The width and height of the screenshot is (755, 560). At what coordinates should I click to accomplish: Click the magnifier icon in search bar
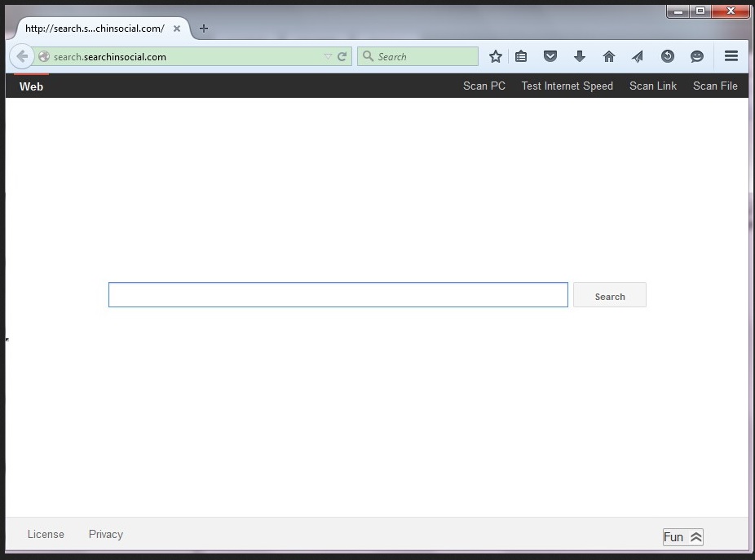(368, 56)
